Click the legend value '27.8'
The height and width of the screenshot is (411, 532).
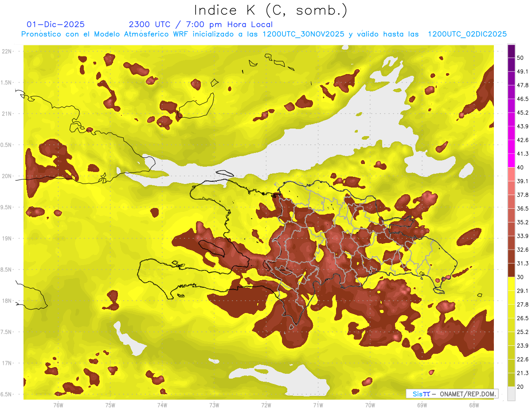click(523, 305)
